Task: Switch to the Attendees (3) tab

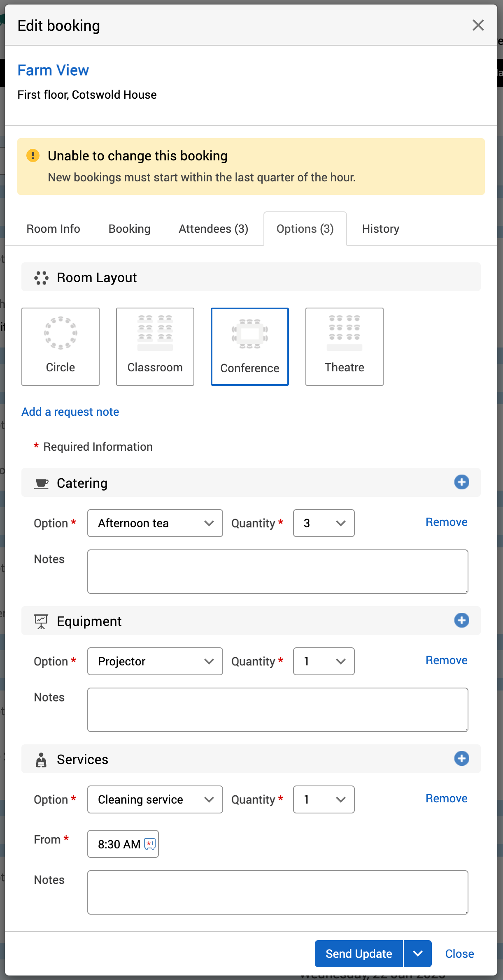Action: pos(213,229)
